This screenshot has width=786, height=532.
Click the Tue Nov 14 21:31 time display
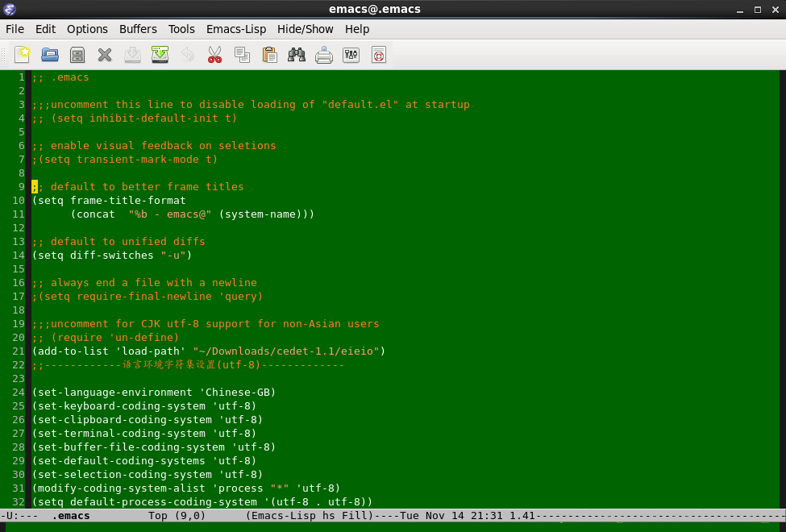tap(451, 515)
